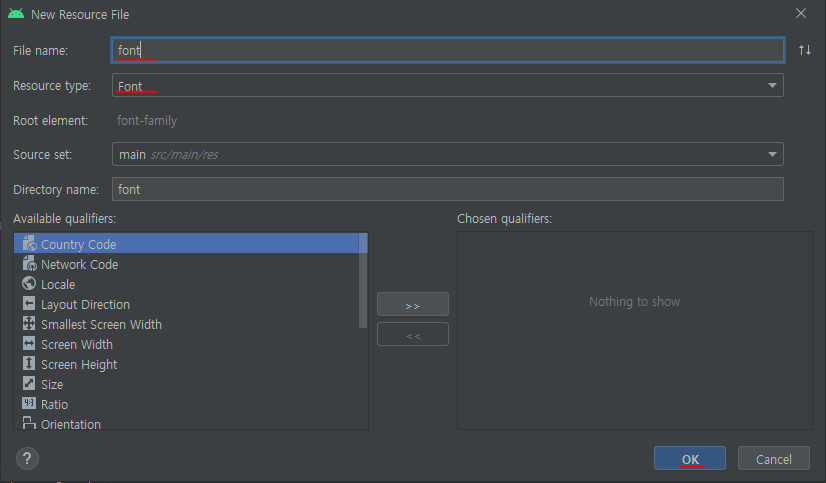Focus the Directory name field
The image size is (826, 483).
448,189
